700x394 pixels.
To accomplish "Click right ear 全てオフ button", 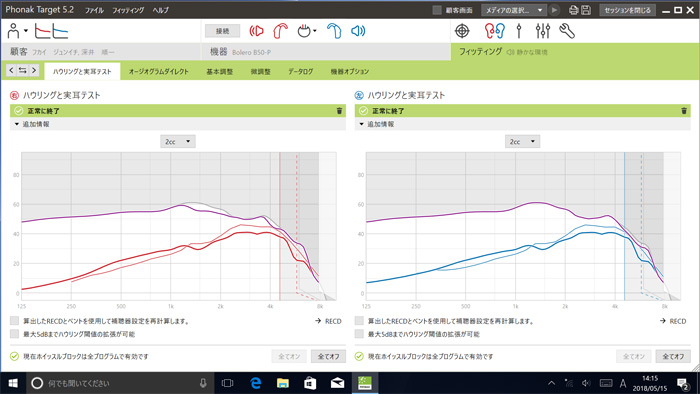I will click(x=328, y=356).
